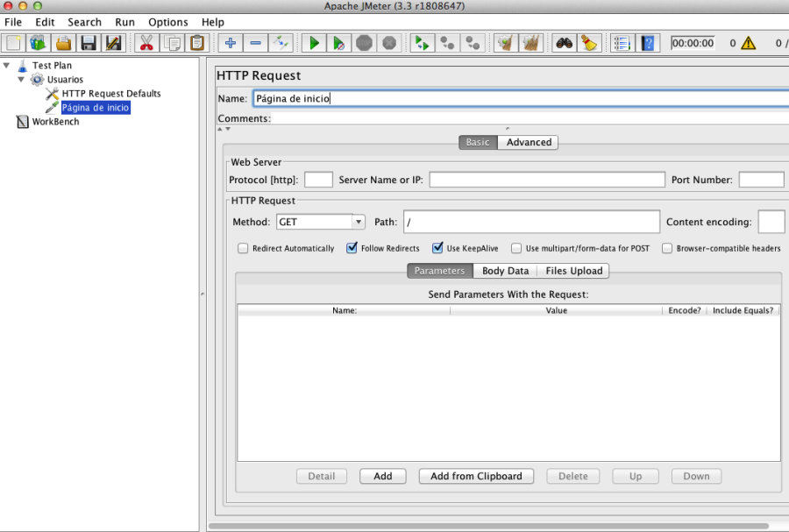This screenshot has width=789, height=532.
Task: Click the Add plus toolbar icon
Action: (230, 42)
